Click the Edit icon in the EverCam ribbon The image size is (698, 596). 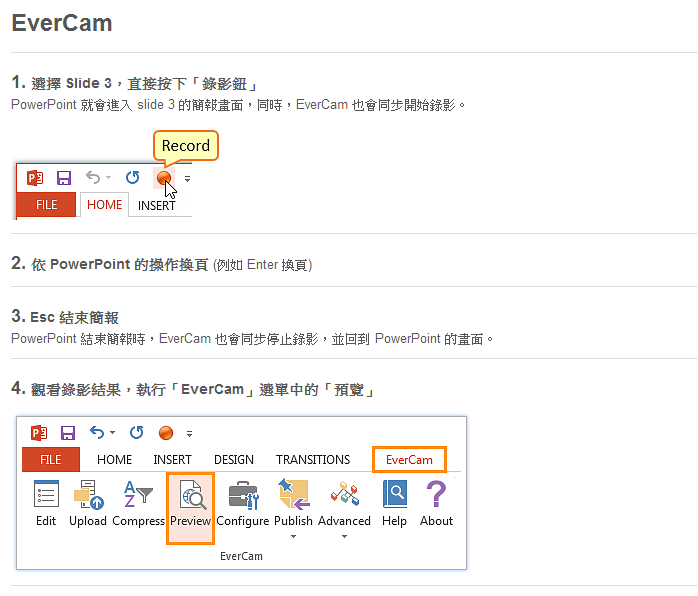[46, 496]
